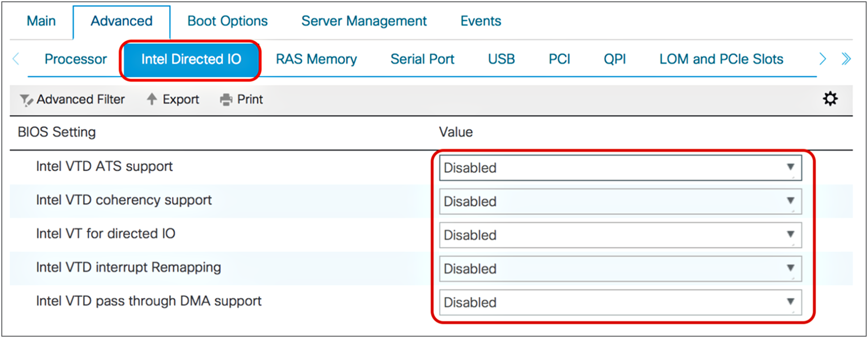Switch to the Serial Port sub-tab

pyautogui.click(x=422, y=59)
